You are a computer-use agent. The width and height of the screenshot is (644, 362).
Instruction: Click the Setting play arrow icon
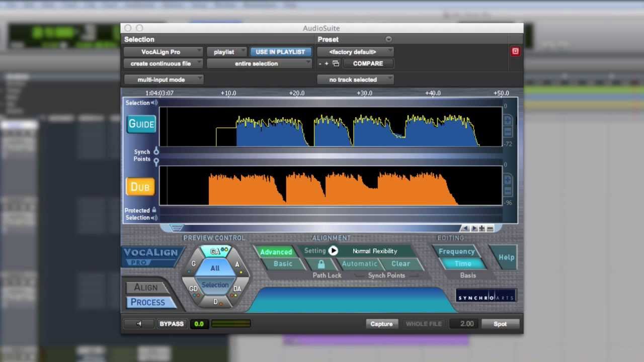[x=333, y=251]
